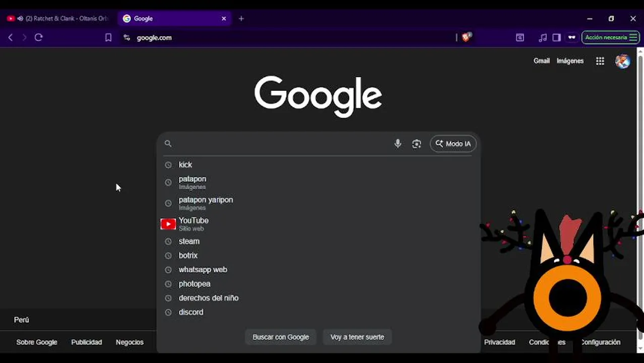Viewport: 644px width, 363px height.
Task: Restore down the browser window
Action: [x=611, y=19]
